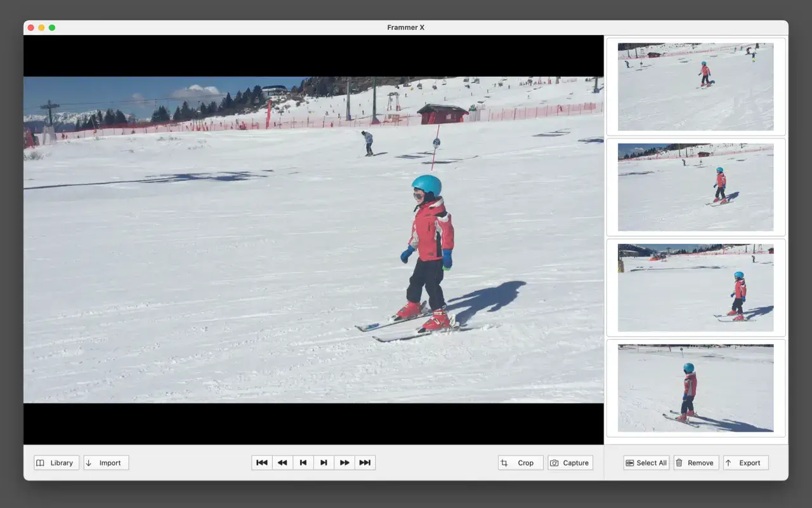
Task: Capture the current frame with camera button
Action: [570, 463]
